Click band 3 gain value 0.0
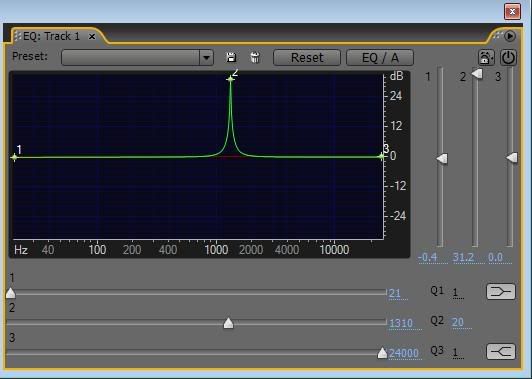Viewport: 532px width, 379px height. pos(495,257)
